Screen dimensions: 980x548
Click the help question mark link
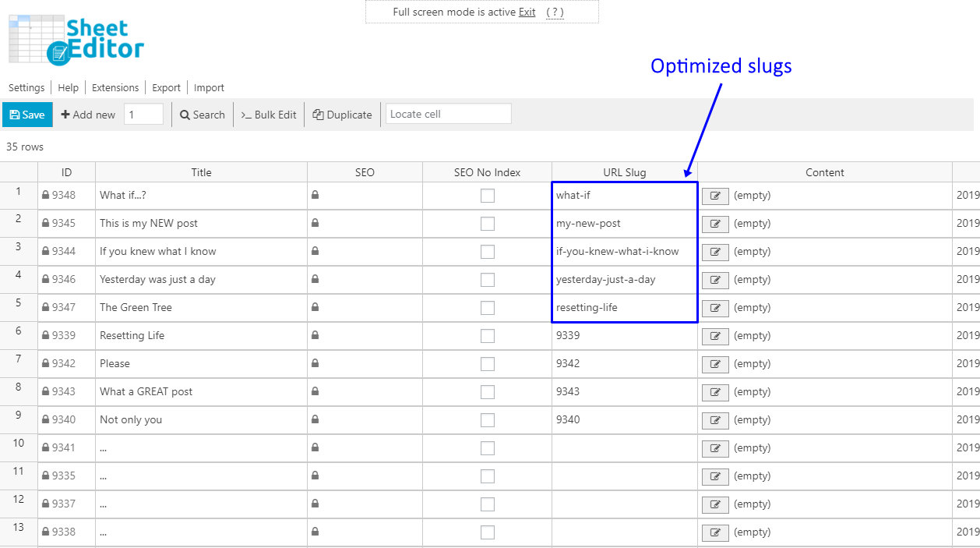click(x=554, y=12)
